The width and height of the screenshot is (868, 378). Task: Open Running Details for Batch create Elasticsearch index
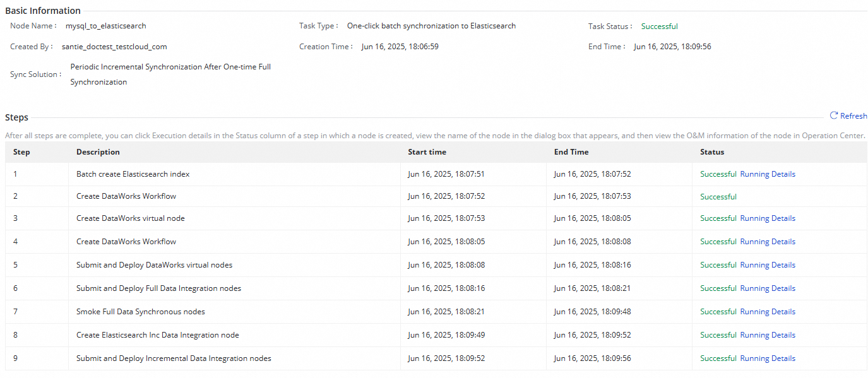point(768,174)
